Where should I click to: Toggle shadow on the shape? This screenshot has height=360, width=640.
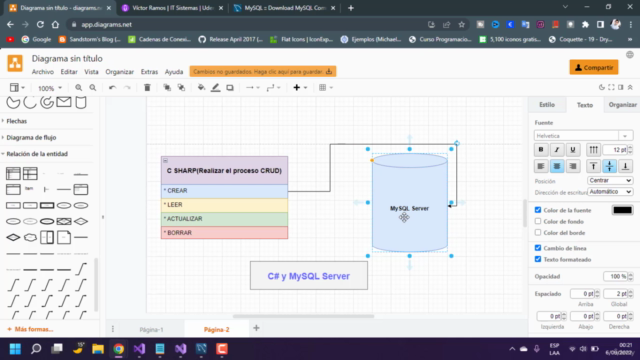(230, 88)
